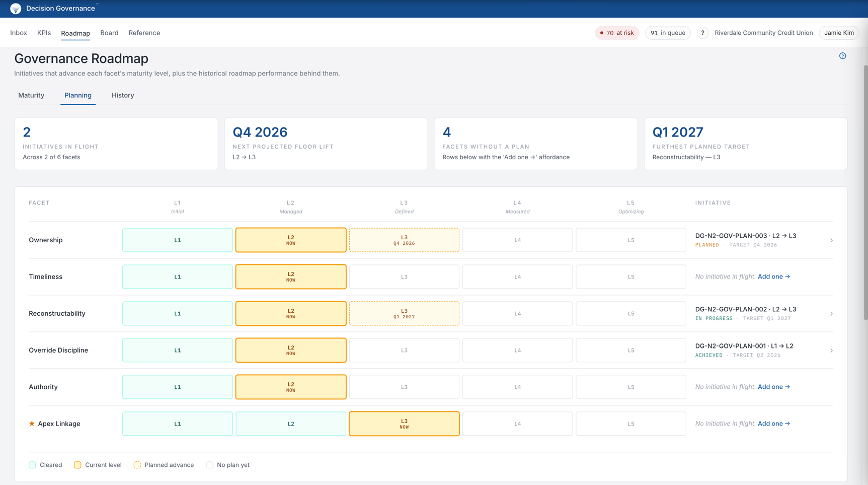Click Reconstructability L3 Q1 2027 planned cell
Screen dimensions: 868x485
(404, 313)
